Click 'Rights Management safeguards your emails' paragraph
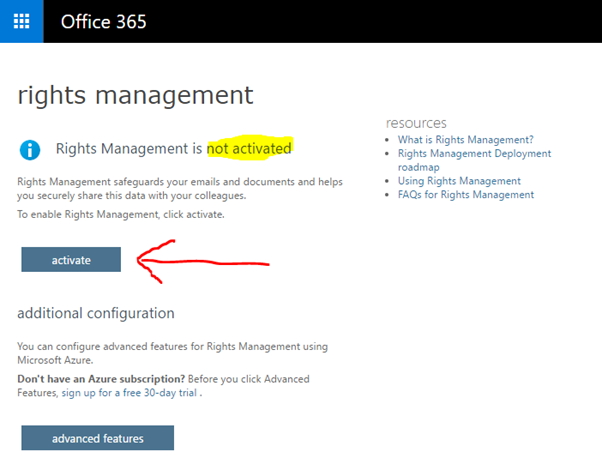602x470 pixels. click(180, 189)
